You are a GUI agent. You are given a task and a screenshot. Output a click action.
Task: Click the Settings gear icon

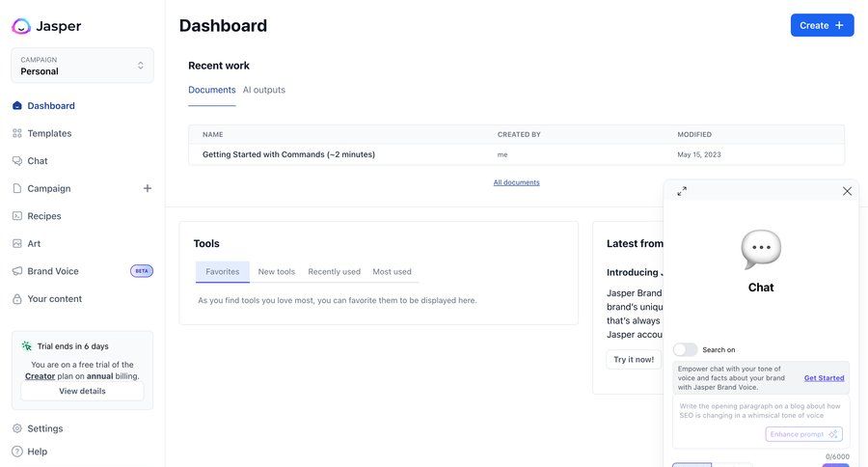coord(17,428)
